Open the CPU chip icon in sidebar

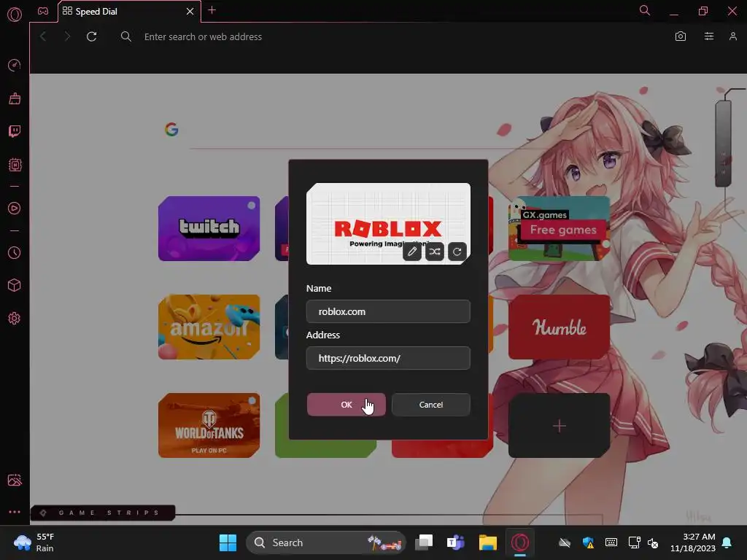point(15,165)
